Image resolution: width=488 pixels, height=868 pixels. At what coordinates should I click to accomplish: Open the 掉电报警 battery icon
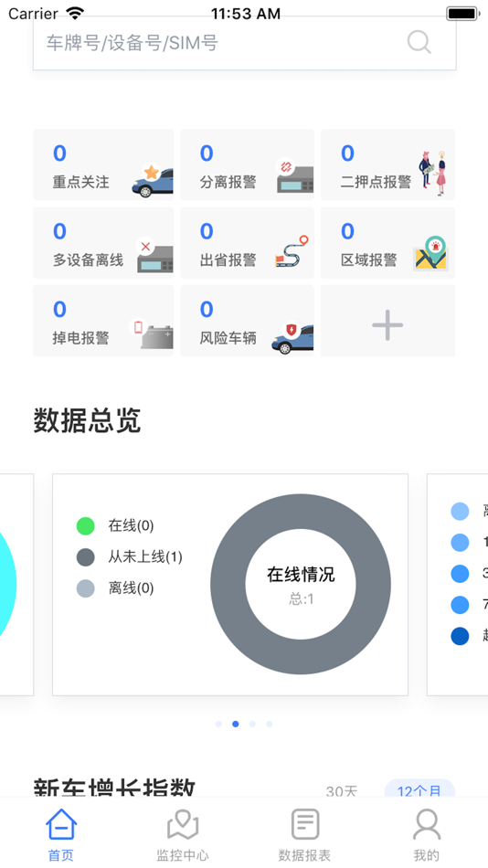(x=151, y=333)
